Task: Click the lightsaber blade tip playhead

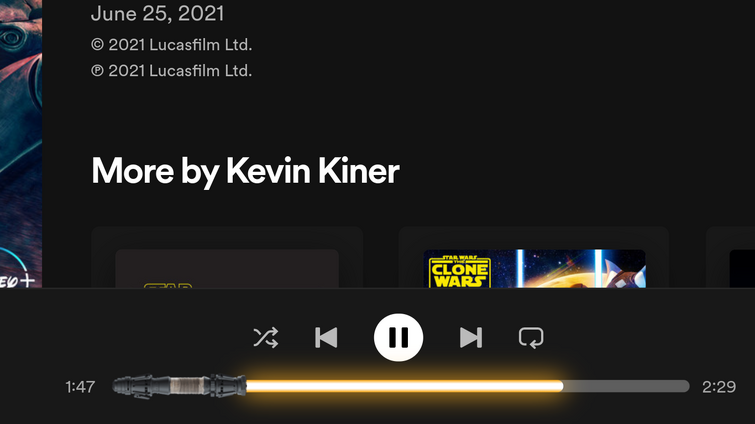Action: 560,386
